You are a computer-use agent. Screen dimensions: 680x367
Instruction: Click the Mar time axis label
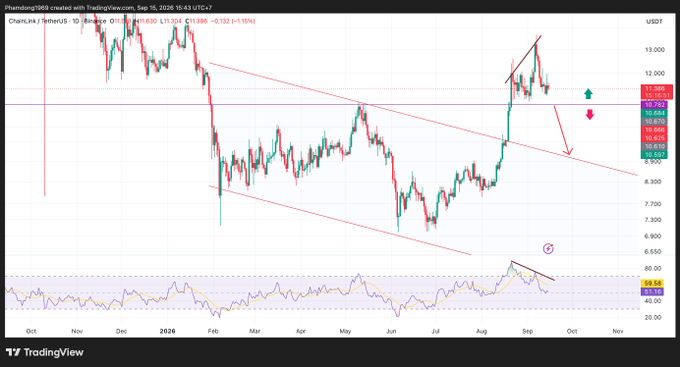[x=255, y=331]
